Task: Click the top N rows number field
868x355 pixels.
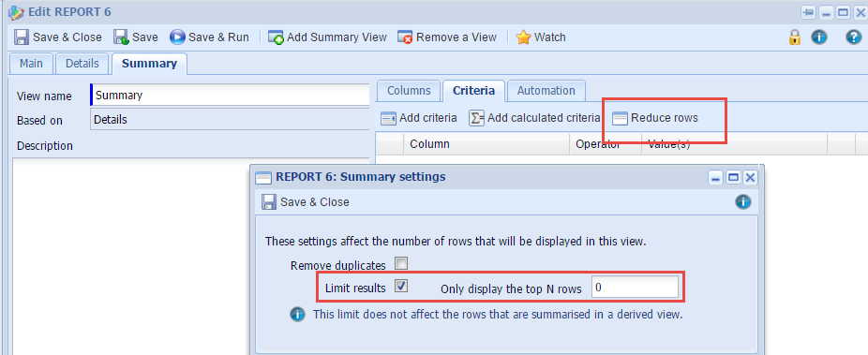Action: pyautogui.click(x=635, y=287)
